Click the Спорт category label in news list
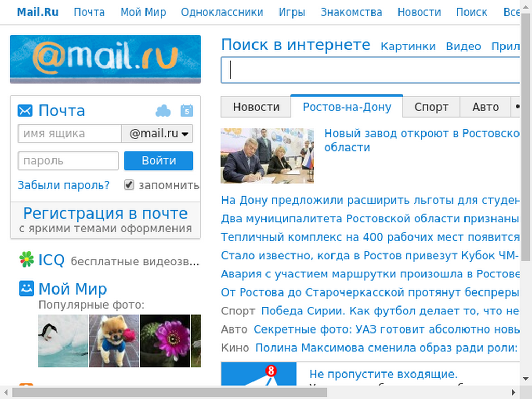 pyautogui.click(x=238, y=311)
